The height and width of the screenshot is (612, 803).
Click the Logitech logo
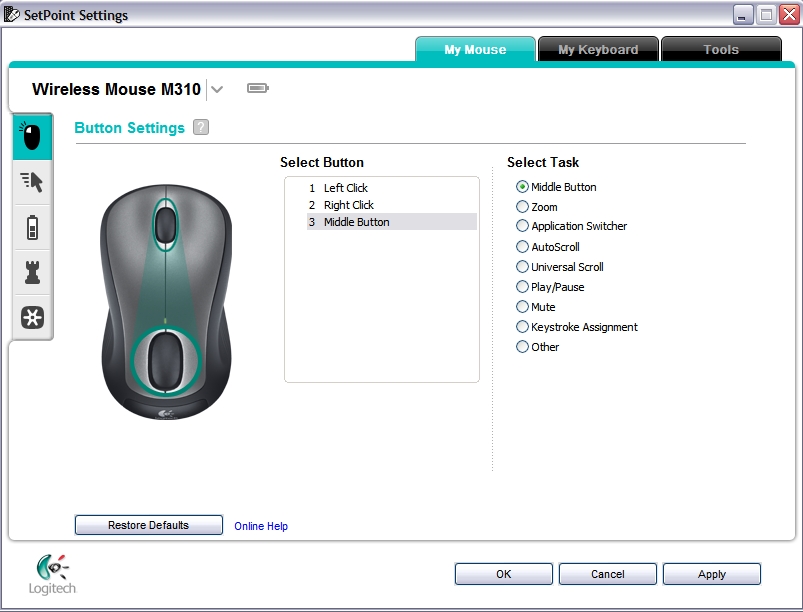(52, 575)
